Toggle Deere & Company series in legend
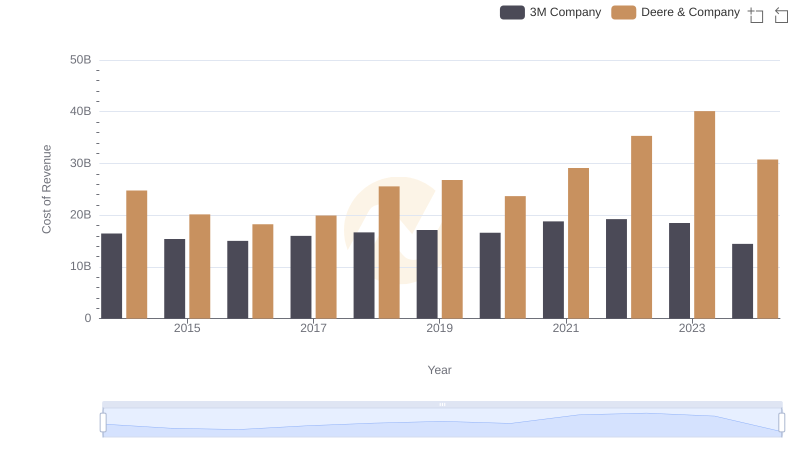This screenshot has height=461, width=800. click(676, 12)
